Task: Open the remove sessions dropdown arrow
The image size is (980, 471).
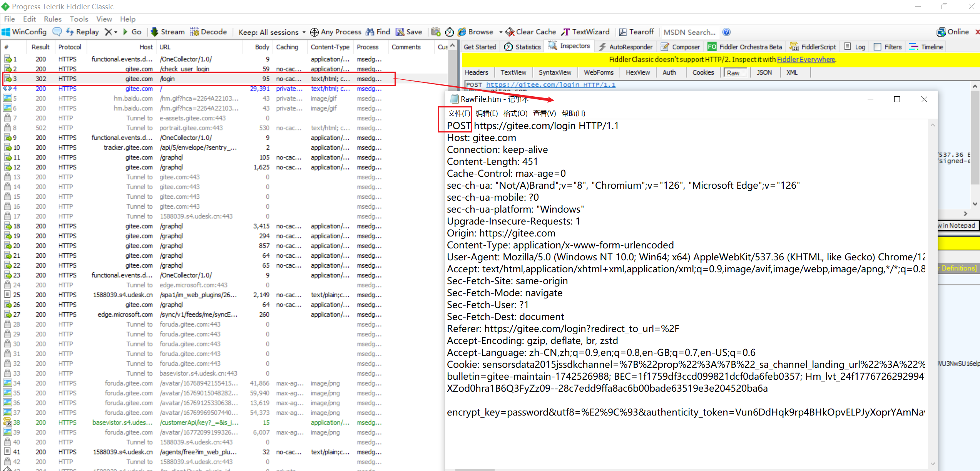Action: (x=116, y=32)
